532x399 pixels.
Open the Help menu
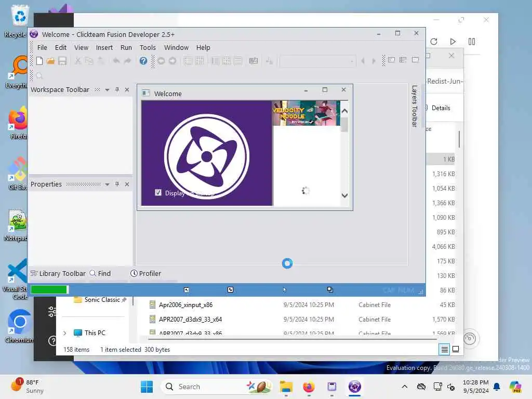pos(203,47)
